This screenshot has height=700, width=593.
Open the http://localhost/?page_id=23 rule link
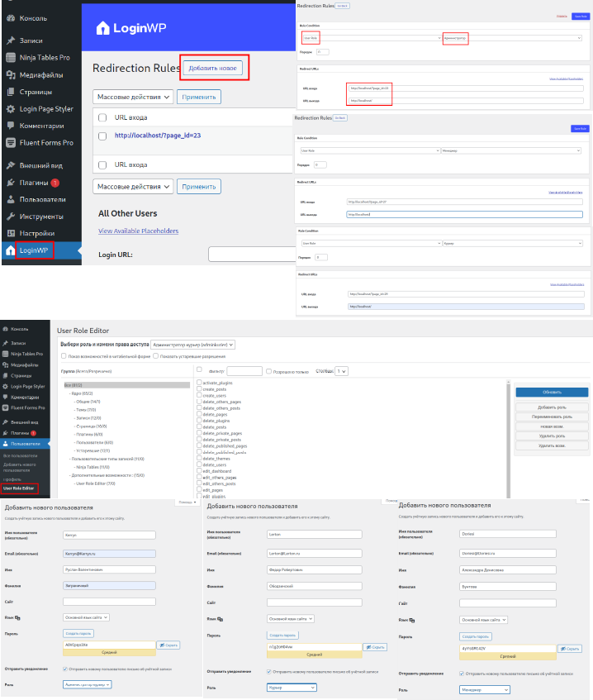coord(158,136)
